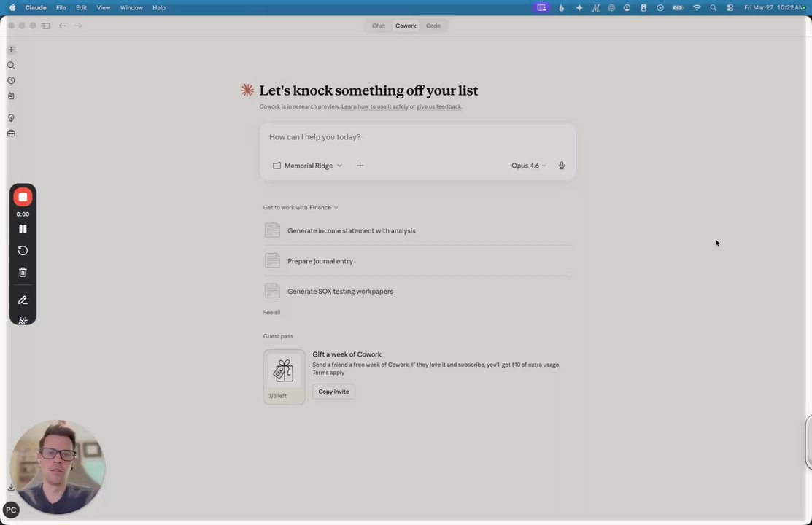Click the purple screen recorder menu bar icon
The width and height of the screenshot is (812, 525).
(x=541, y=8)
